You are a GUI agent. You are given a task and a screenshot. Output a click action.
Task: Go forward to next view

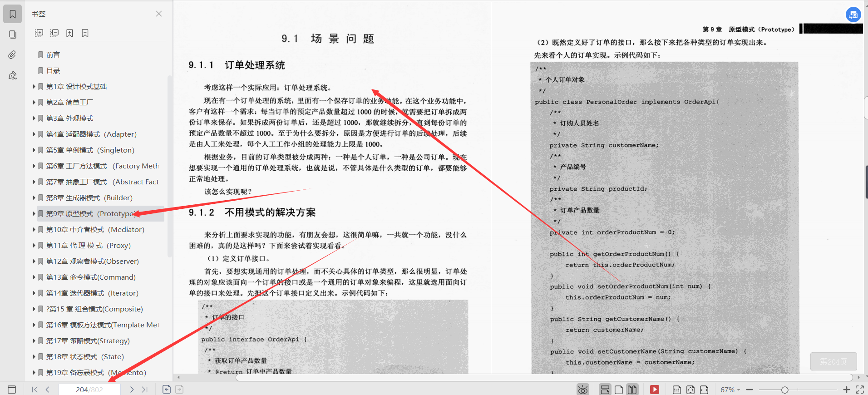click(179, 389)
